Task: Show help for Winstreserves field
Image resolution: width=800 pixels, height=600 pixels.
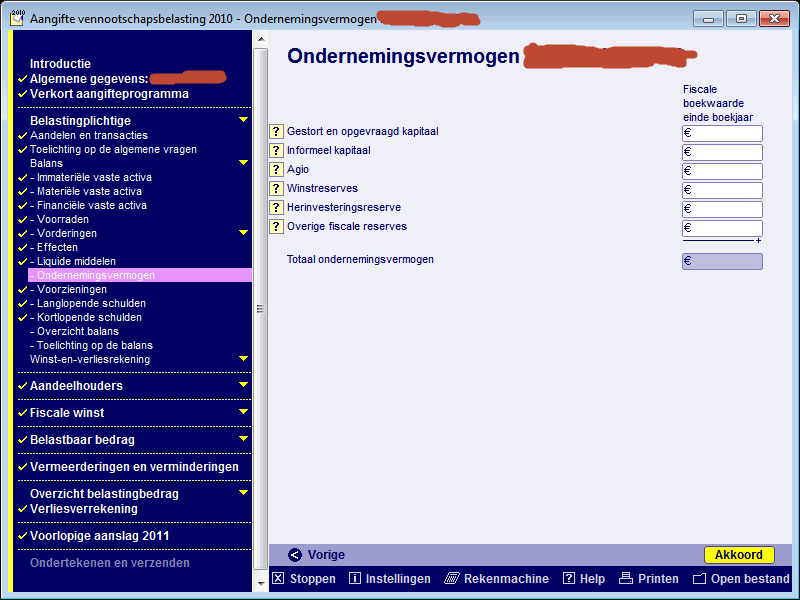Action: pyautogui.click(x=277, y=190)
